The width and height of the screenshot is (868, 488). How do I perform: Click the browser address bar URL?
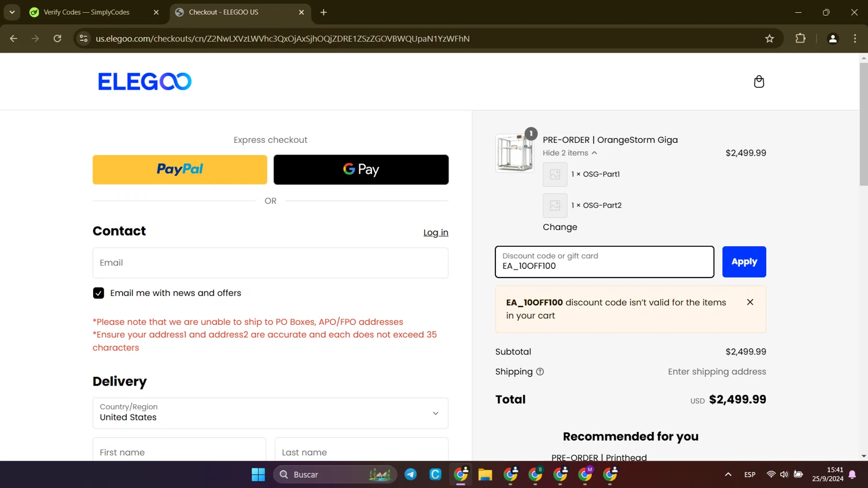[282, 39]
